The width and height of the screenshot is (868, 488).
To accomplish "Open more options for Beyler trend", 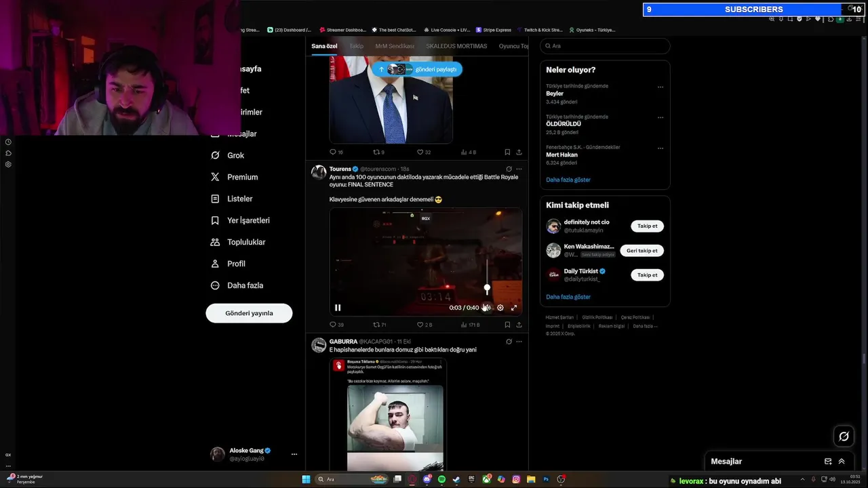I will click(660, 87).
